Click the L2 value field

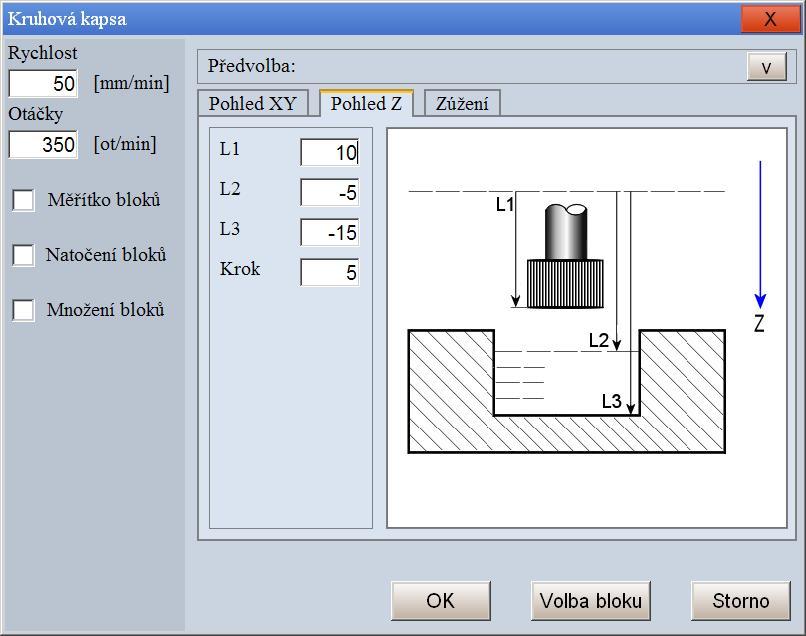[329, 192]
